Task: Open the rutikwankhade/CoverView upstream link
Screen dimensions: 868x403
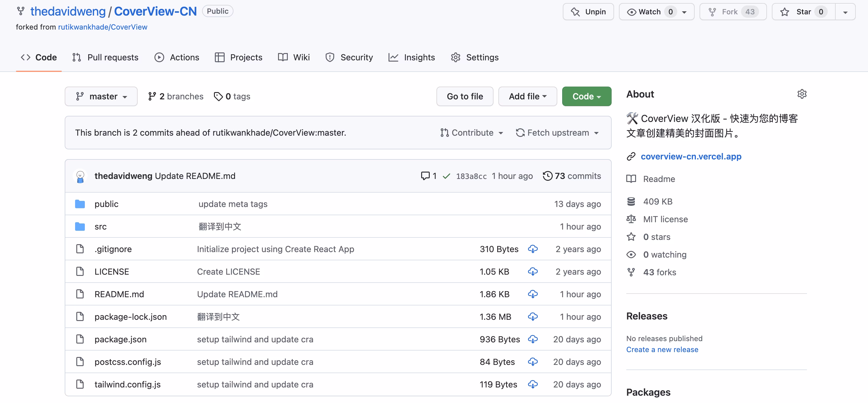Action: [x=103, y=27]
